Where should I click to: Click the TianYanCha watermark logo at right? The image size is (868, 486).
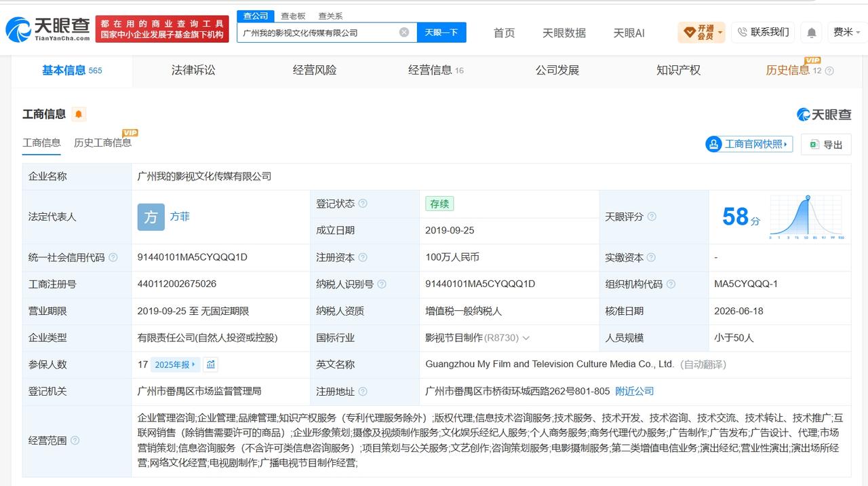point(823,114)
